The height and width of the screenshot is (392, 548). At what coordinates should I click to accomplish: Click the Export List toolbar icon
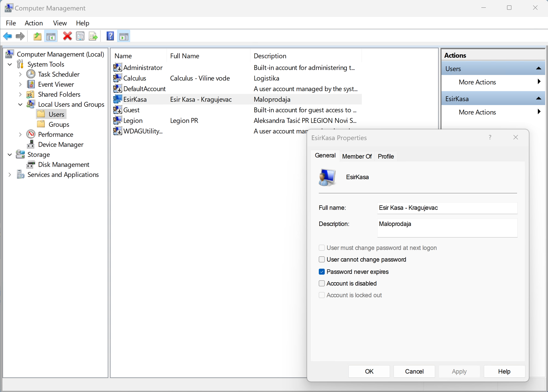coord(93,36)
